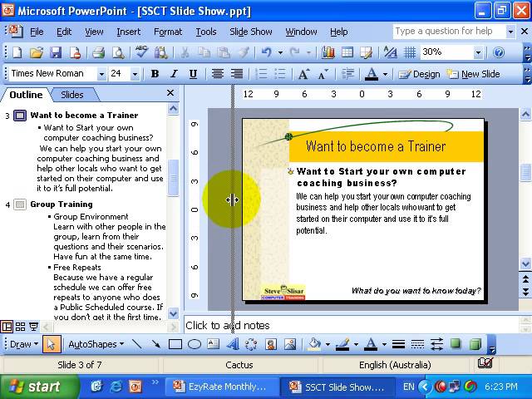Open dash style options
The height and width of the screenshot is (399, 532).
417,344
